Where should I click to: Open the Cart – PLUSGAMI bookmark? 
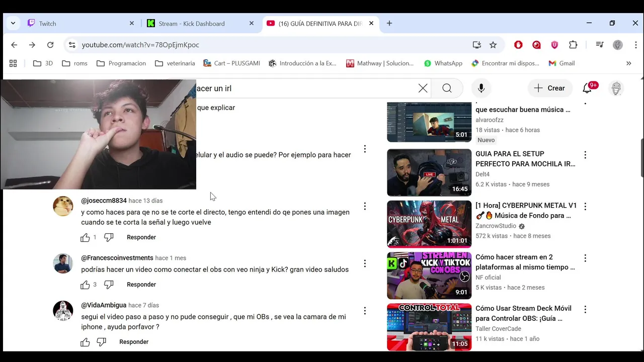(x=231, y=63)
